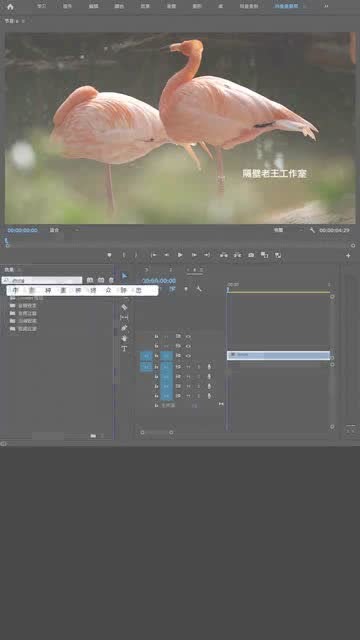The height and width of the screenshot is (640, 360).
Task: Jump to the In point
Action: pyautogui.click(x=153, y=255)
